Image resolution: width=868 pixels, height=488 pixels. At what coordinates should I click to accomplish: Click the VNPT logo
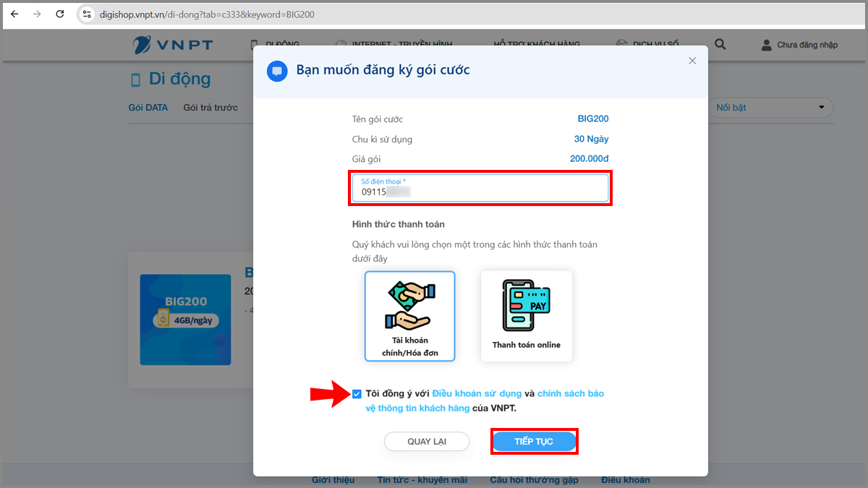(172, 44)
